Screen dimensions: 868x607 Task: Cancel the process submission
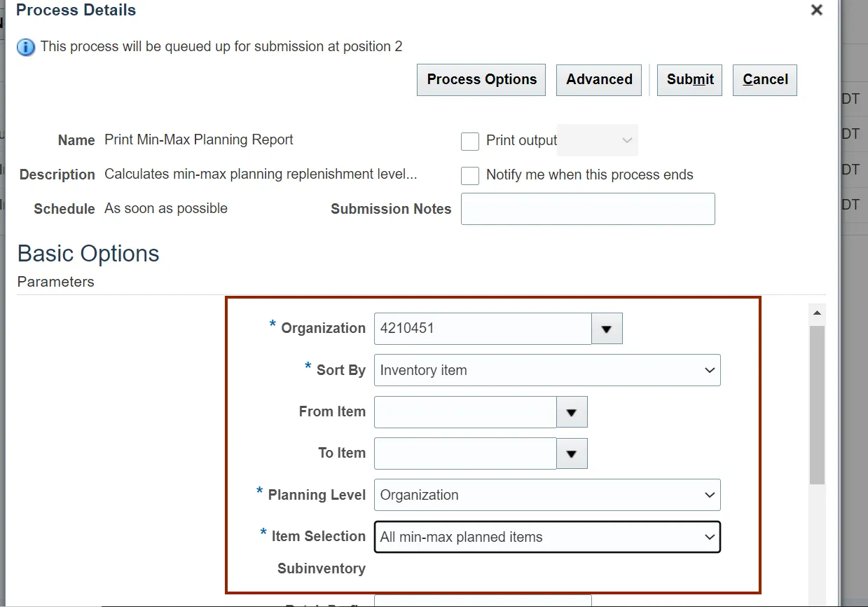(765, 80)
